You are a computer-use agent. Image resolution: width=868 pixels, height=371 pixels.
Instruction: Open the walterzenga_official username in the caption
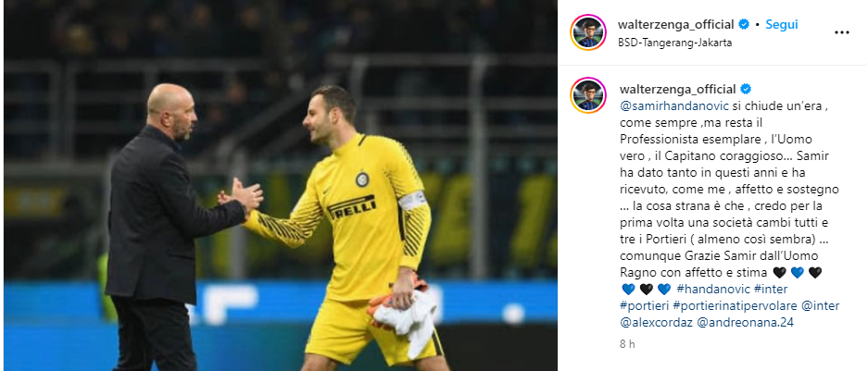click(678, 89)
